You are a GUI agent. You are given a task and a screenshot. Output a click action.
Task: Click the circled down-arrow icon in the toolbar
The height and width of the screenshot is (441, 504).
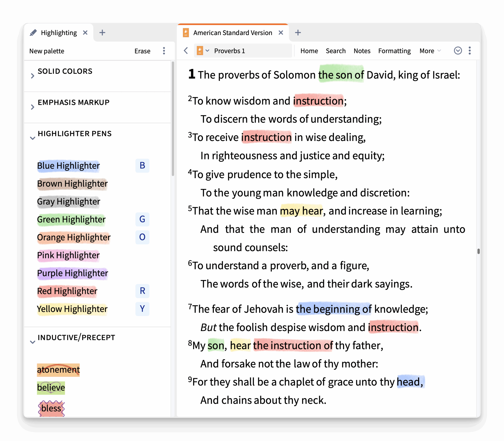tap(458, 51)
